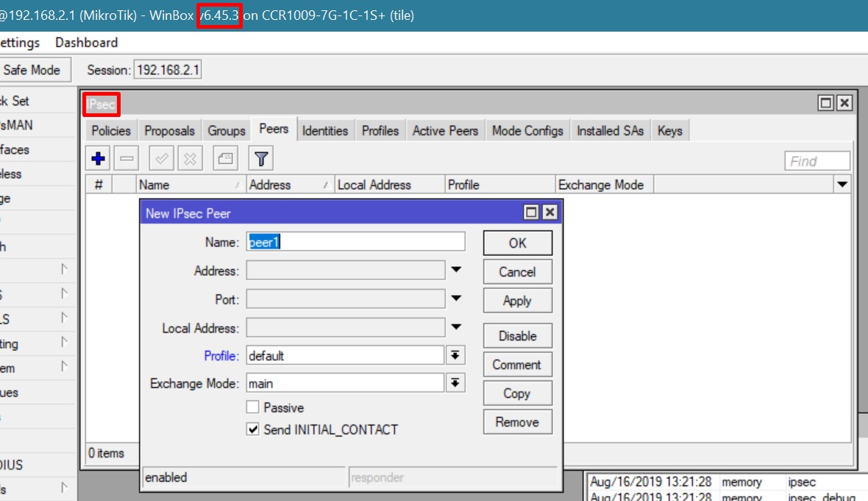
Task: Open the Profile dropdown
Action: 455,355
